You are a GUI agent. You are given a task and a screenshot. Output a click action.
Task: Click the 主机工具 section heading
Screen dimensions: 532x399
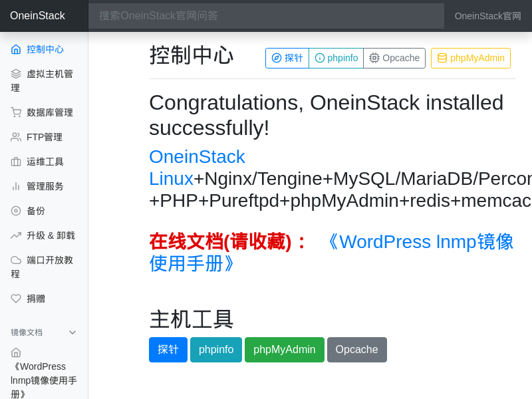click(192, 319)
